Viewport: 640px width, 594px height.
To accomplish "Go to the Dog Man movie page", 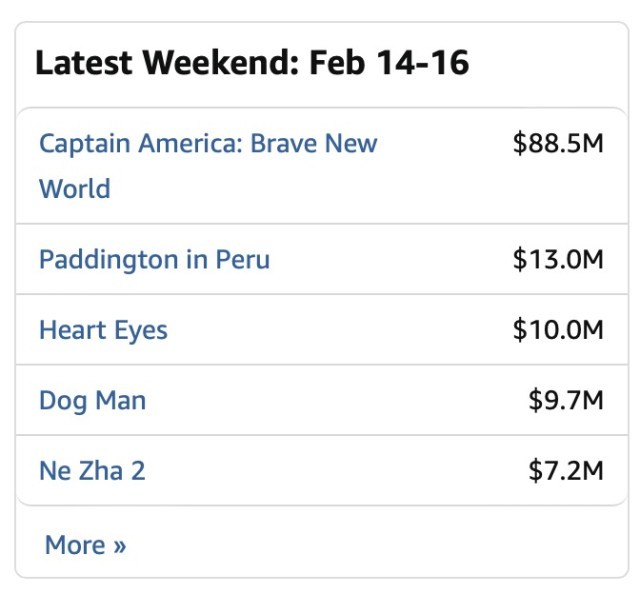I will (x=92, y=401).
